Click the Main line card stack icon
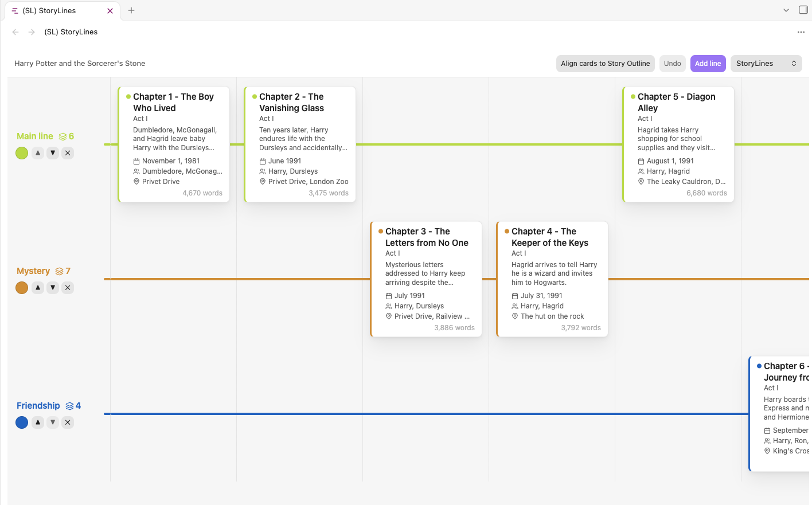The image size is (812, 505). coord(63,136)
